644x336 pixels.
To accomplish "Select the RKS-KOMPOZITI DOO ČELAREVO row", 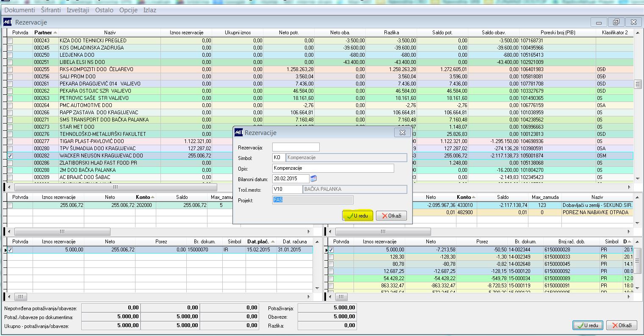I will pos(320,69).
